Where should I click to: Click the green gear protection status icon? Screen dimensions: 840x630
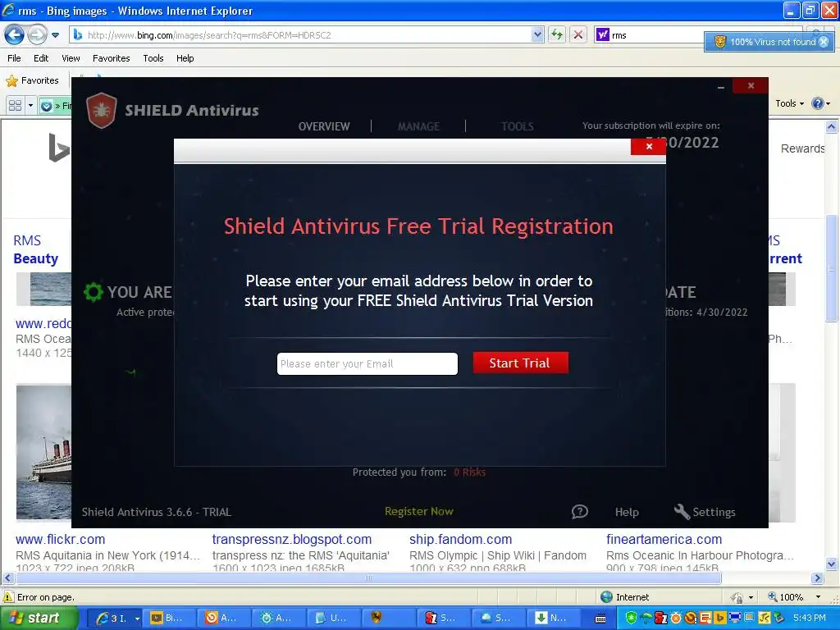(94, 292)
